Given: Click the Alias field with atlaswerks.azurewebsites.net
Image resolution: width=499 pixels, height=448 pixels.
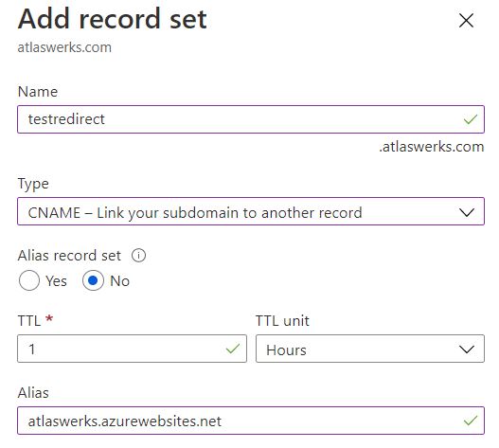Looking at the screenshot, I should (251, 421).
